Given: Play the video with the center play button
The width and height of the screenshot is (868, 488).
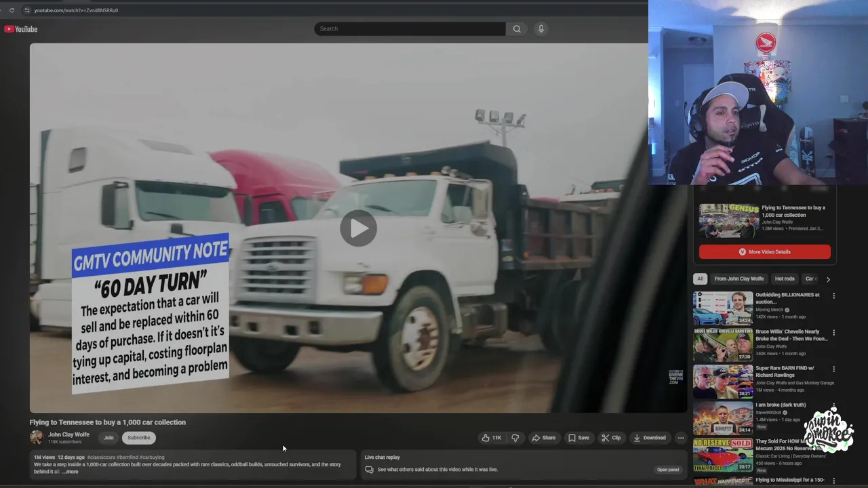Looking at the screenshot, I should [358, 228].
